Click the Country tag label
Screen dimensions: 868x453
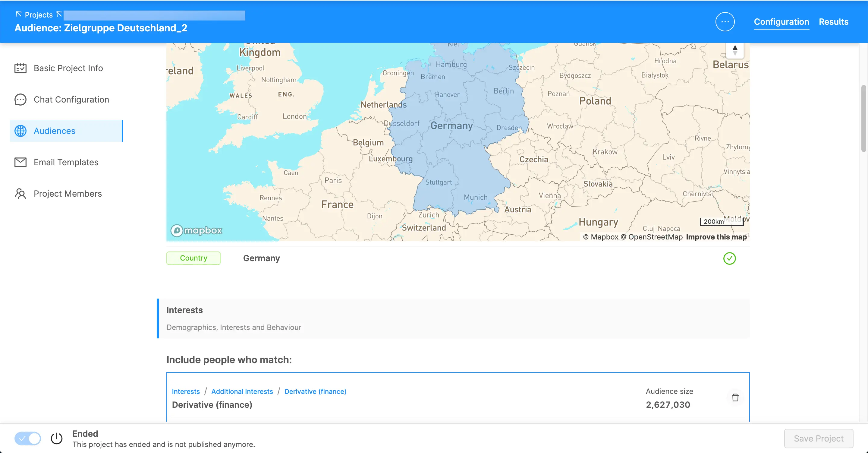(x=193, y=258)
